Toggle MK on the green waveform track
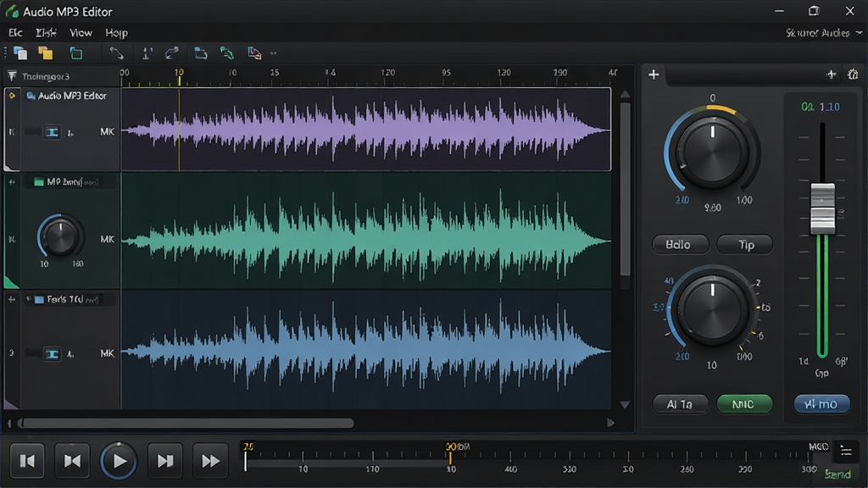Viewport: 868px width, 488px height. click(107, 239)
